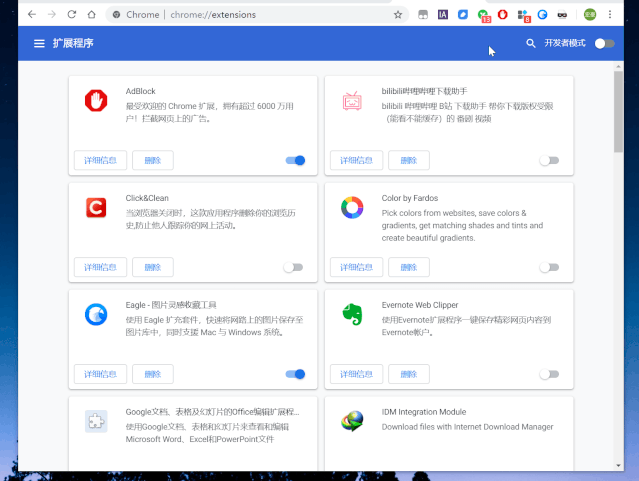Click the incognito-glasses toolbar extension icon
This screenshot has height=481, width=639.
coord(562,15)
